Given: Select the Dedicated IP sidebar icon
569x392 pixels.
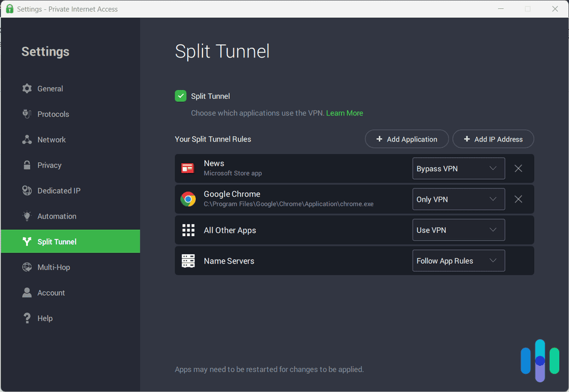Looking at the screenshot, I should (x=26, y=190).
